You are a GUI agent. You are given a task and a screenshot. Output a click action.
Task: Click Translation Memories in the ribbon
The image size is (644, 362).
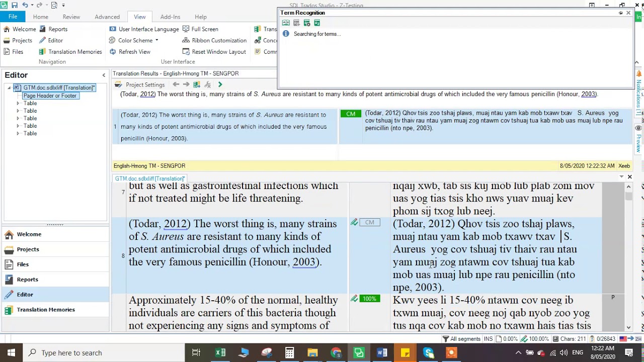pyautogui.click(x=70, y=52)
